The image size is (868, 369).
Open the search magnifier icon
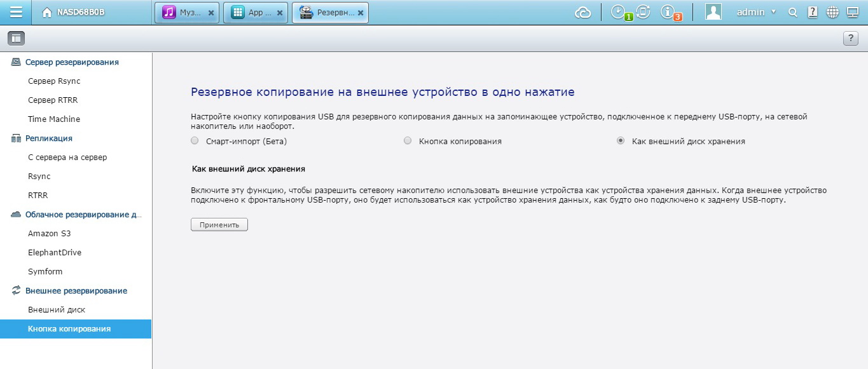792,12
